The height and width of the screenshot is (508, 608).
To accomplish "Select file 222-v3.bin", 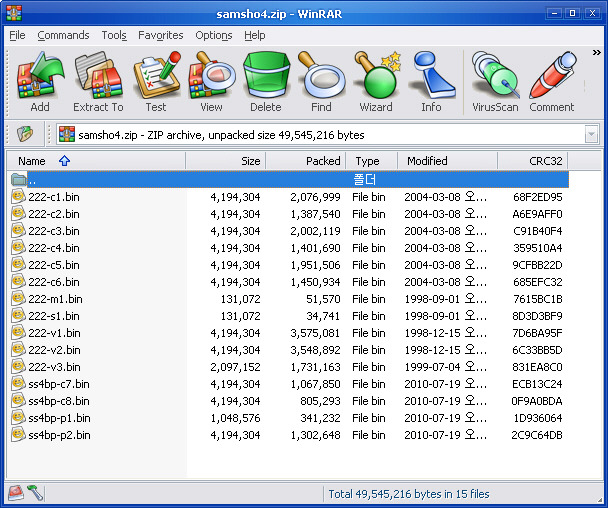I will [x=289, y=367].
